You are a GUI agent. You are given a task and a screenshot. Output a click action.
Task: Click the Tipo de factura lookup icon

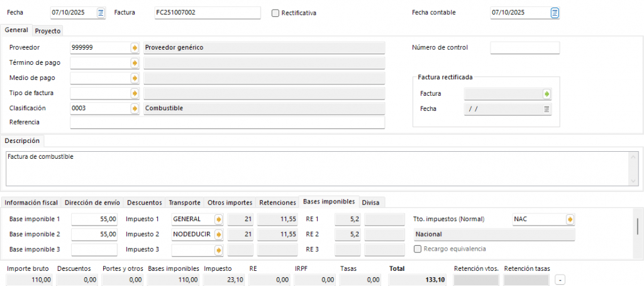pyautogui.click(x=135, y=93)
